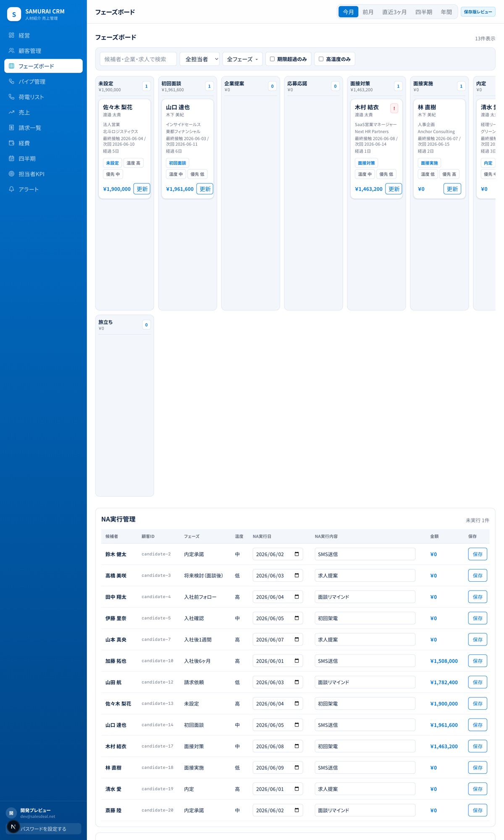
Task: Click the Next.js N dev indicator icon
Action: pos(13,827)
